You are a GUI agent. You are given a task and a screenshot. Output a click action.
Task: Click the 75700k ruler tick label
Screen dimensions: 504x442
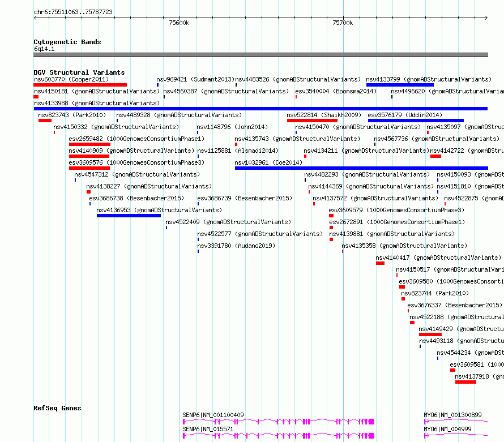(343, 23)
